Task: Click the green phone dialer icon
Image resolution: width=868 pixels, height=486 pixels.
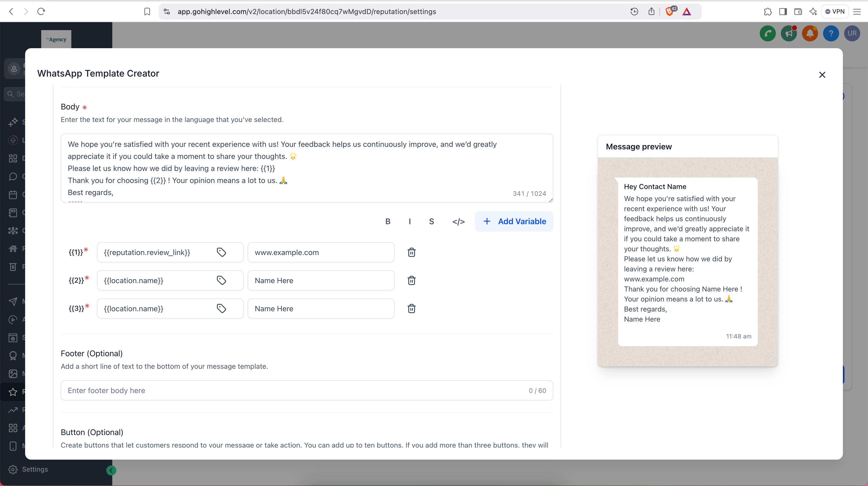Action: point(768,33)
